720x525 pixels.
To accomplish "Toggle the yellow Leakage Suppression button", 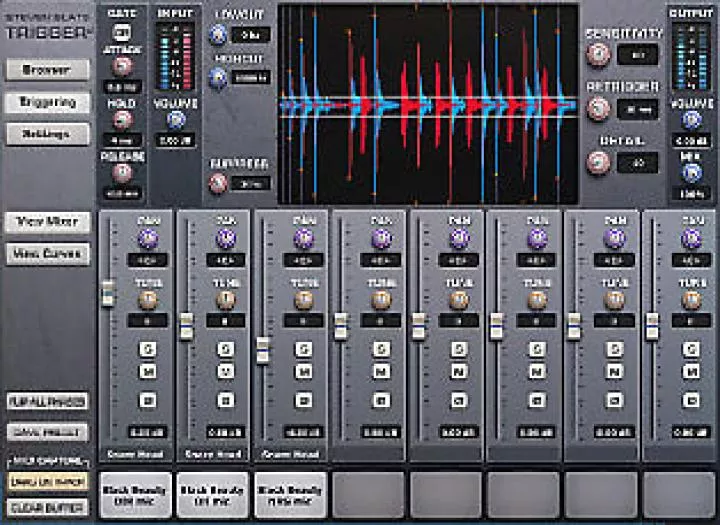I will 47,482.
